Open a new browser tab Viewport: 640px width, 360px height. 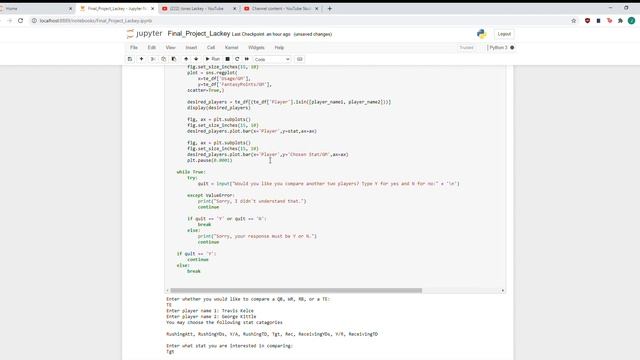click(x=329, y=9)
